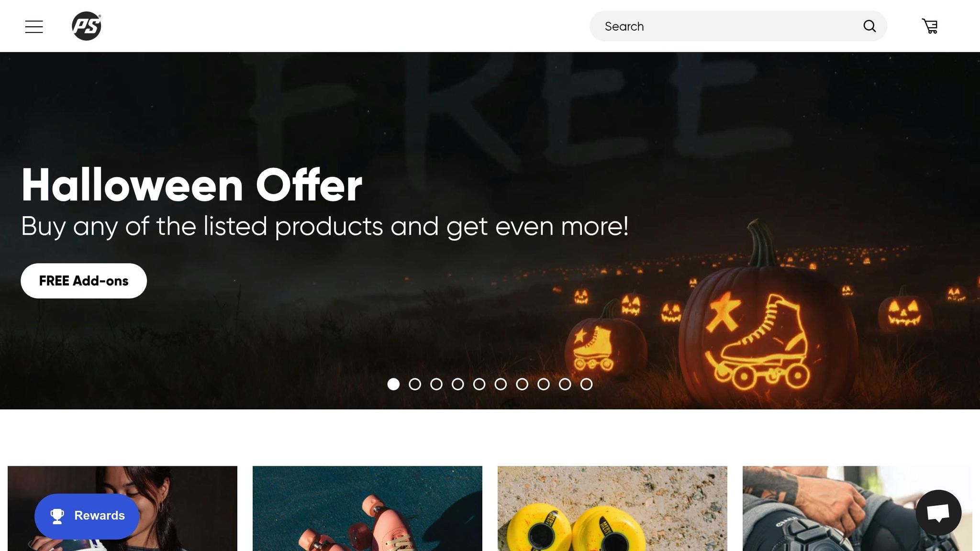This screenshot has width=980, height=551.
Task: Open the knee pads protection image
Action: [x=857, y=508]
